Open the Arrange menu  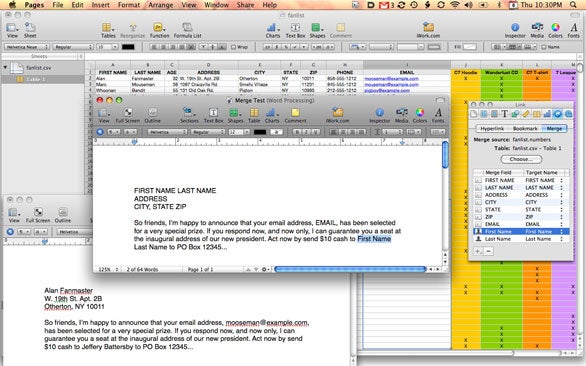point(160,5)
